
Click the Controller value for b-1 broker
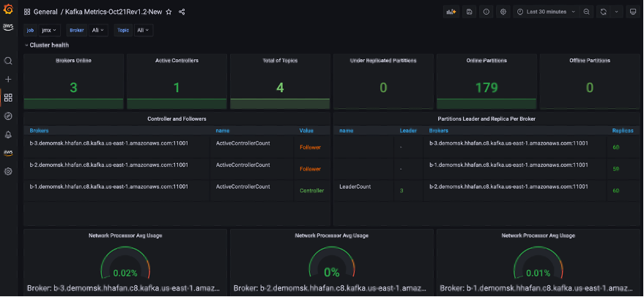(311, 191)
